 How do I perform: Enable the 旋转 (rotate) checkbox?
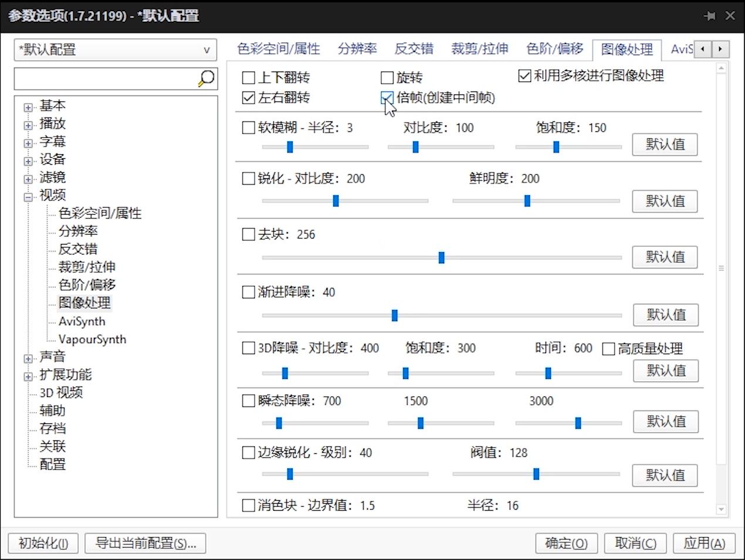(x=387, y=77)
